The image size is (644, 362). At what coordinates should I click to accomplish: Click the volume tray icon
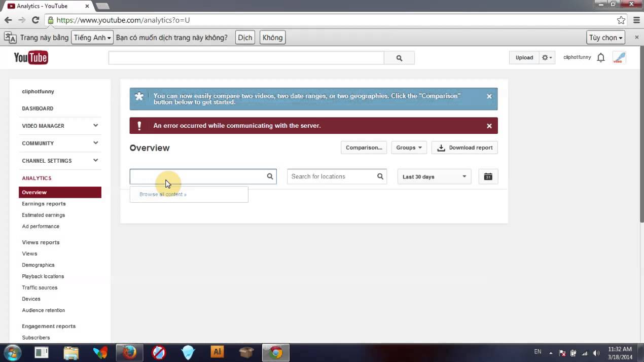tap(596, 353)
